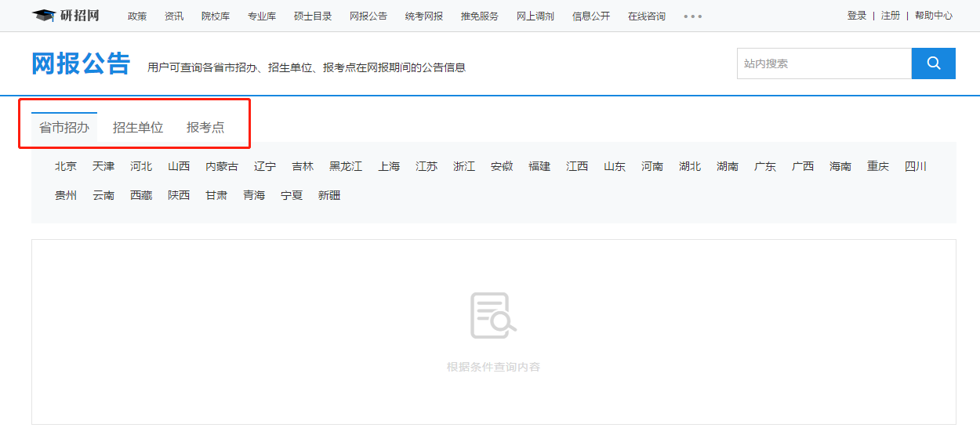
Task: Expand the three-dots more menu
Action: click(x=692, y=16)
